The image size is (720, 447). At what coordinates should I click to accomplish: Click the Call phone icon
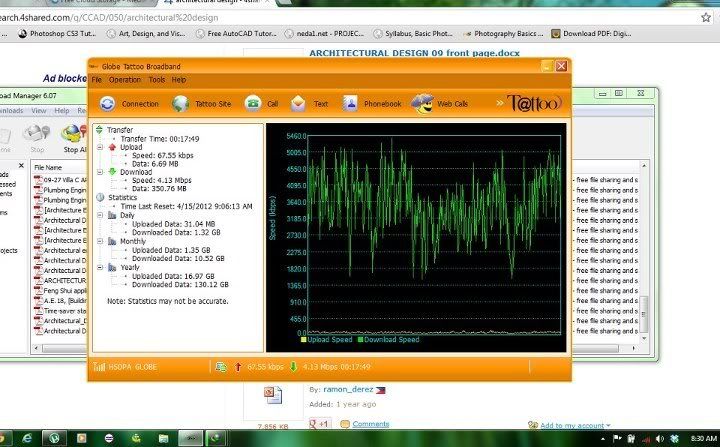(x=254, y=103)
